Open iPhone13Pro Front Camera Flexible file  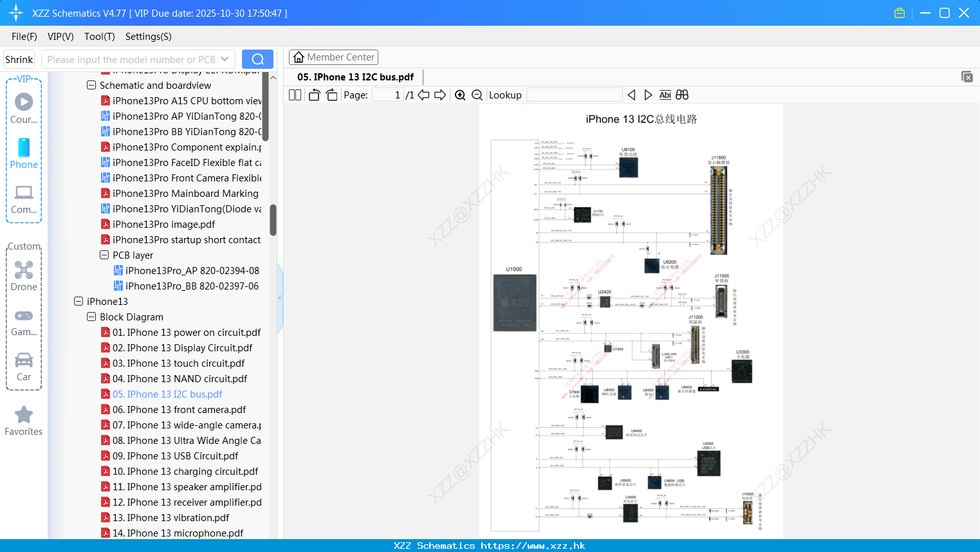pos(182,178)
